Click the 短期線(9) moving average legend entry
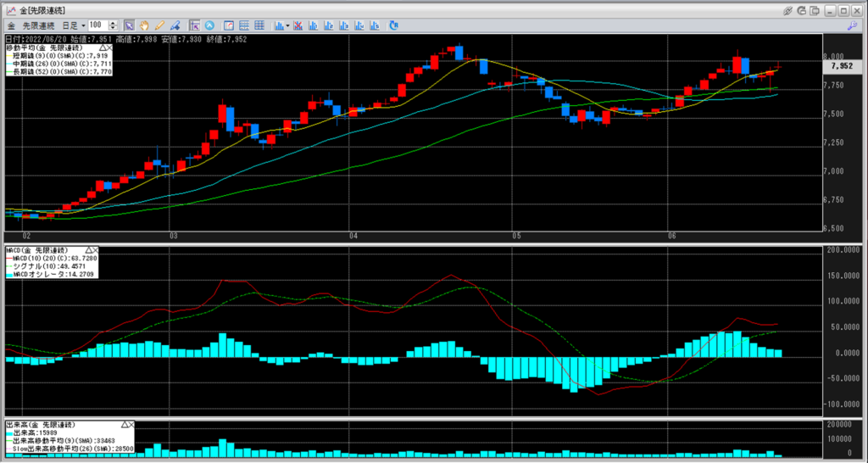Viewport: 868px width, 463px height. pyautogui.click(x=58, y=55)
